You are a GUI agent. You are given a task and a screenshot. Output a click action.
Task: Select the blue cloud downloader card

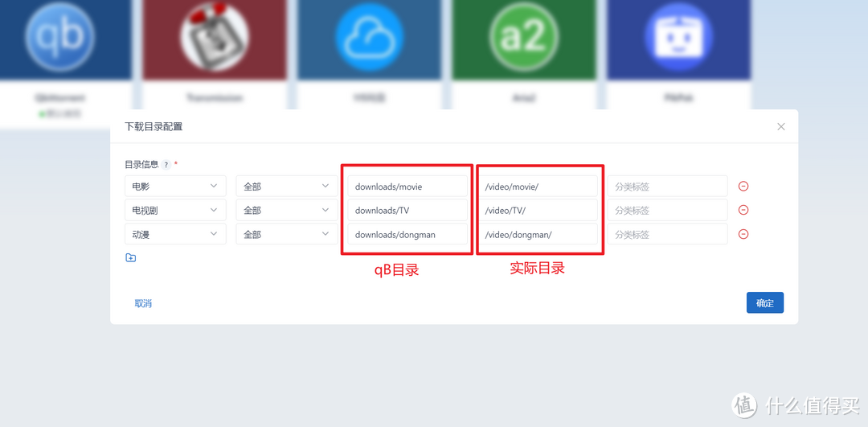[x=368, y=39]
